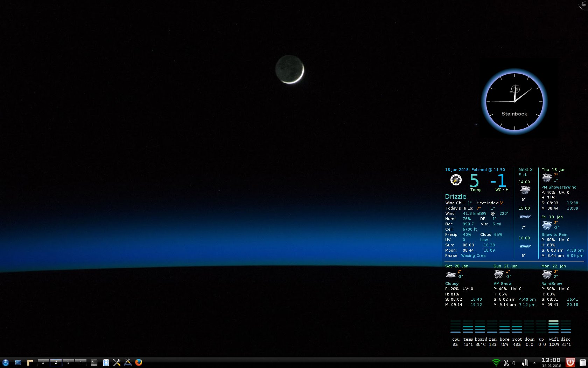
Task: Launch the tools-over-tray configuration icon
Action: [128, 363]
